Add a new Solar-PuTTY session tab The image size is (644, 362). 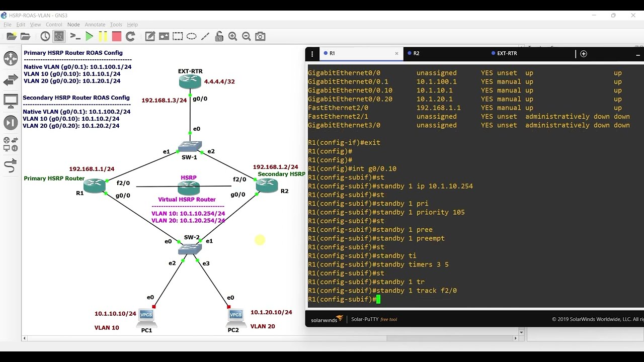click(584, 54)
